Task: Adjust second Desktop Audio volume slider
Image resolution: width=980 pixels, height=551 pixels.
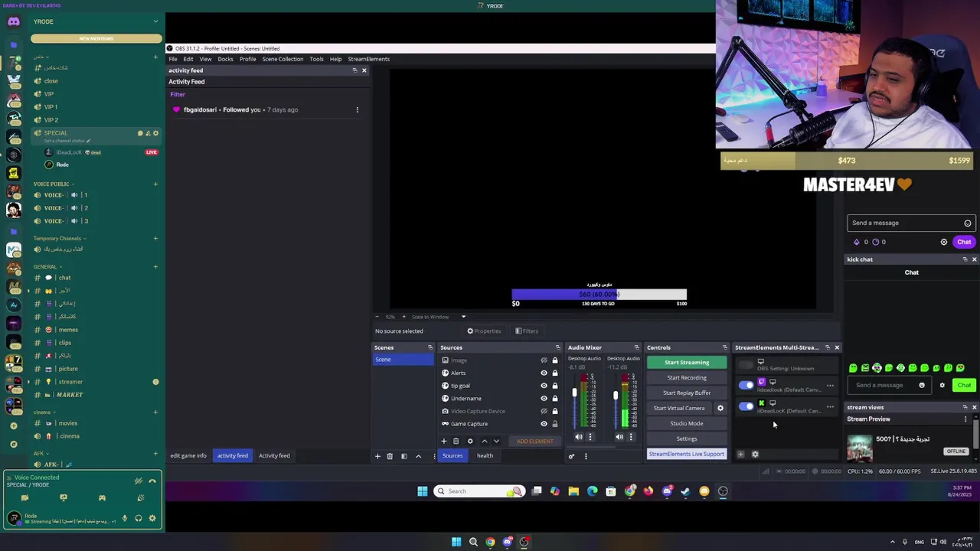Action: 615,396
